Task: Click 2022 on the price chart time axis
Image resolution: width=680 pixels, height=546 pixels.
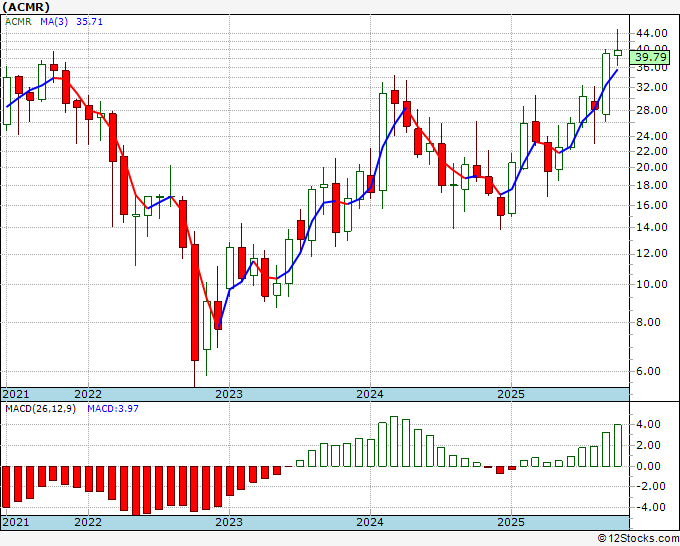Action: pos(88,394)
